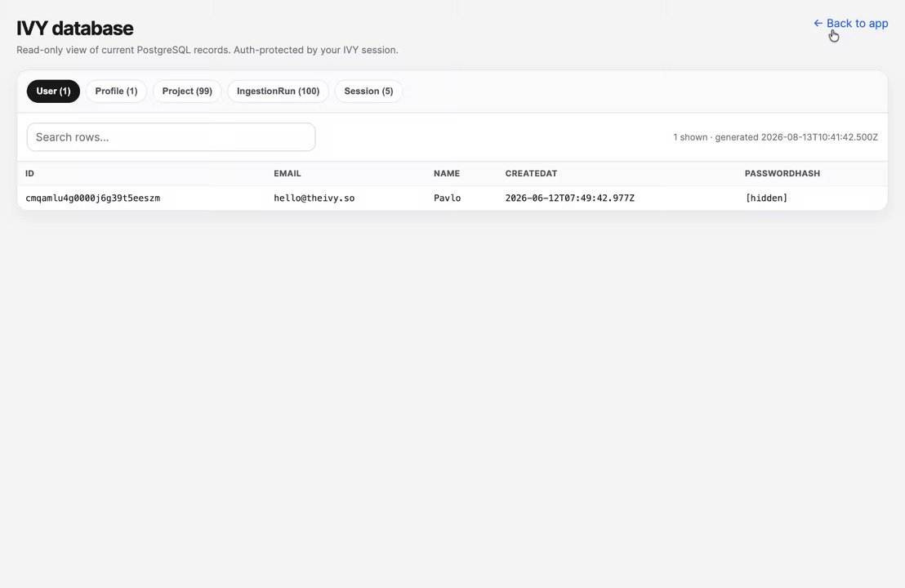The height and width of the screenshot is (588, 905).
Task: Select the id cell cmqamlu4g0000j6g39t5eeszm
Action: tap(93, 198)
